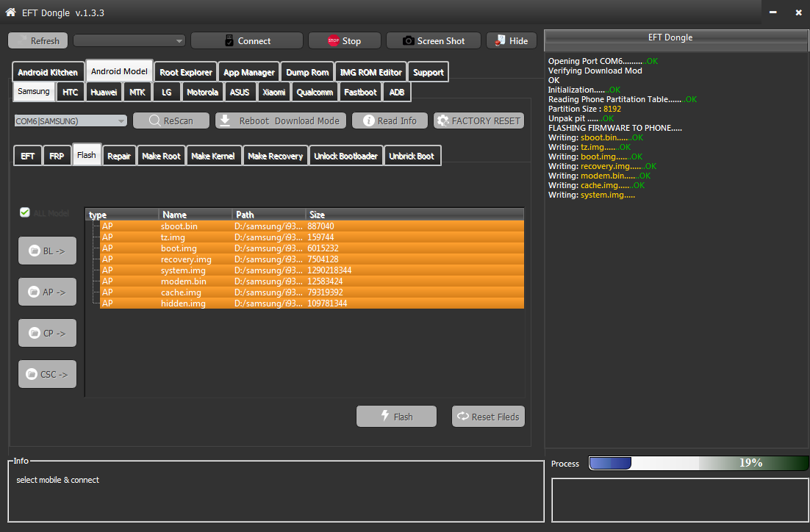Open the IMG ROM Editor tab

click(x=370, y=72)
